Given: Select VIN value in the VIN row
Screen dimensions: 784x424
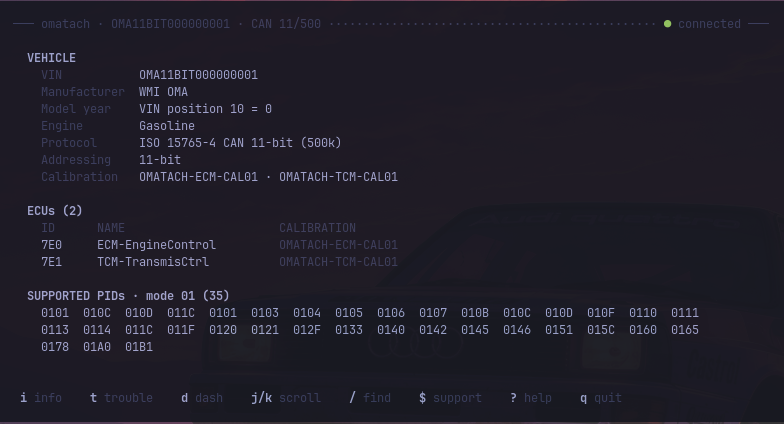Looking at the screenshot, I should (x=198, y=75).
